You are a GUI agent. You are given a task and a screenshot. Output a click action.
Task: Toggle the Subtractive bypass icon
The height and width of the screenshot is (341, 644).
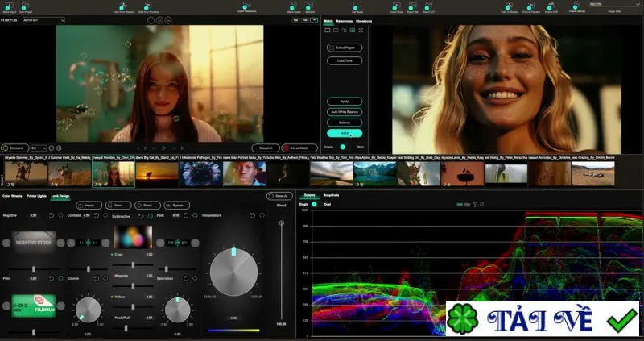point(150,216)
